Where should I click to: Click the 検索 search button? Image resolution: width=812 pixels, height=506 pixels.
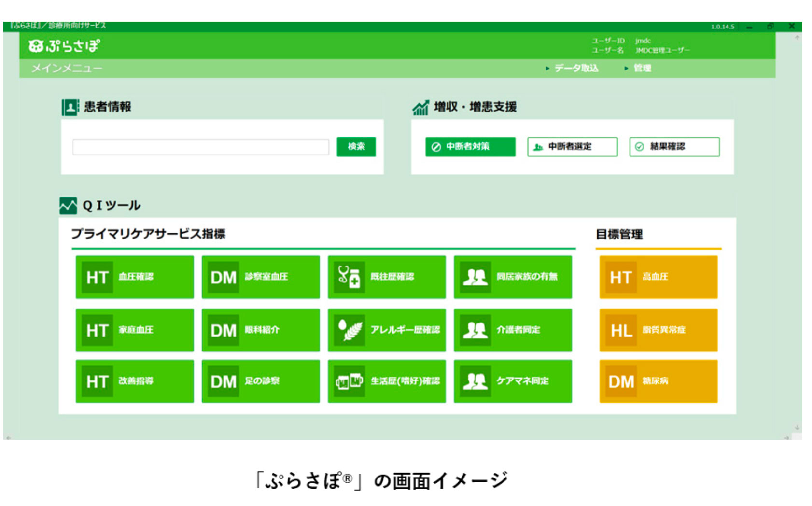356,147
